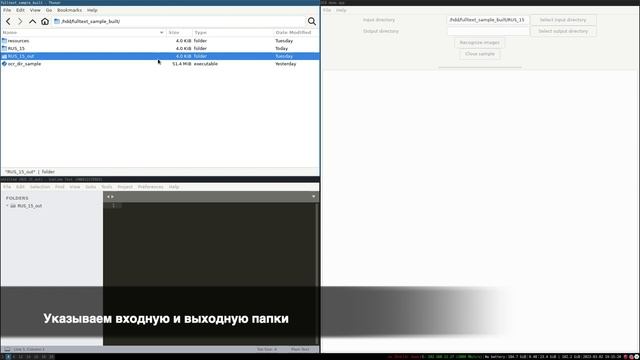Open Preferences menu in Sublime Text
This screenshot has width=640, height=360.
(151, 187)
